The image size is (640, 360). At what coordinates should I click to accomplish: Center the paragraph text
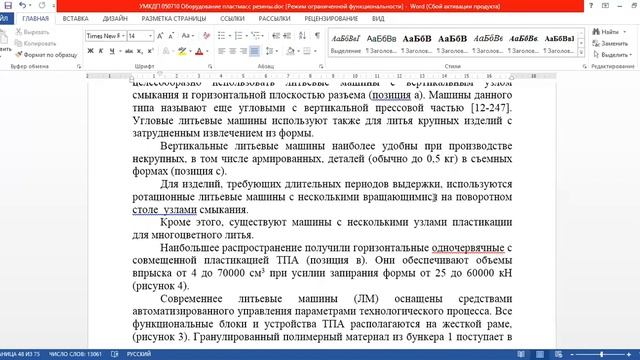tap(232, 51)
